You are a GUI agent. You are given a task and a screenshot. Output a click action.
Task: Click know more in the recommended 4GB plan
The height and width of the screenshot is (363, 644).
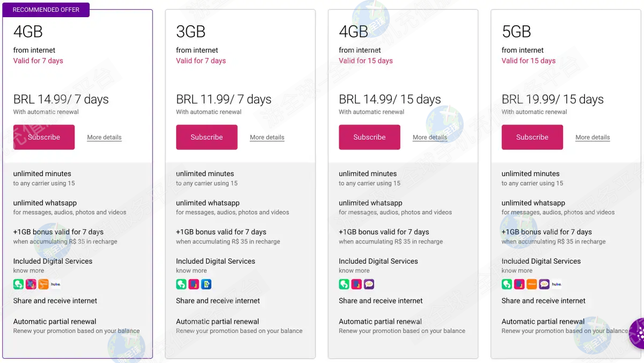point(28,271)
